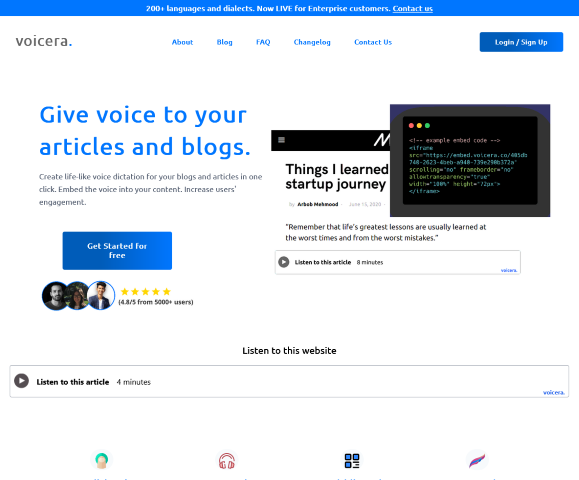Click Get Started for free button
The image size is (579, 480).
pos(117,251)
